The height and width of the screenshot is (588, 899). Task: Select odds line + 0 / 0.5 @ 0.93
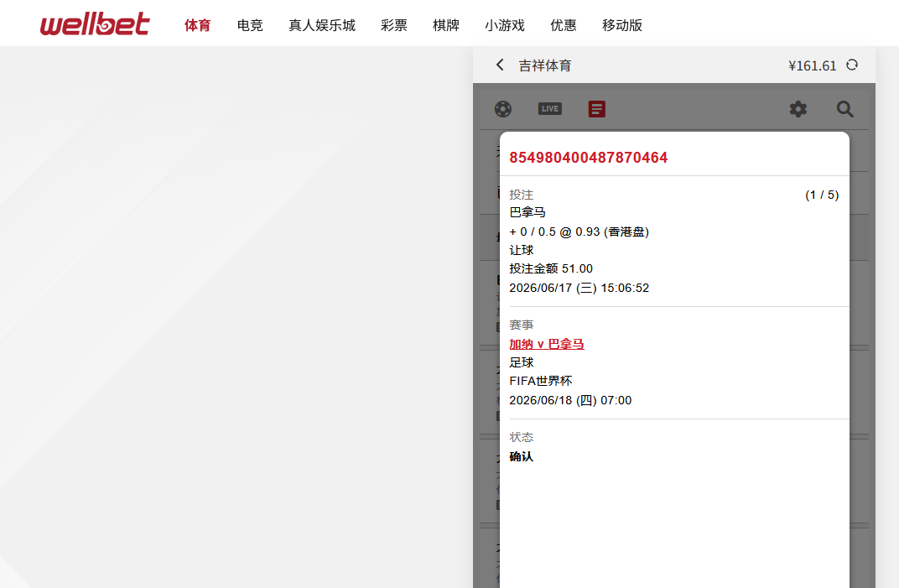click(579, 232)
